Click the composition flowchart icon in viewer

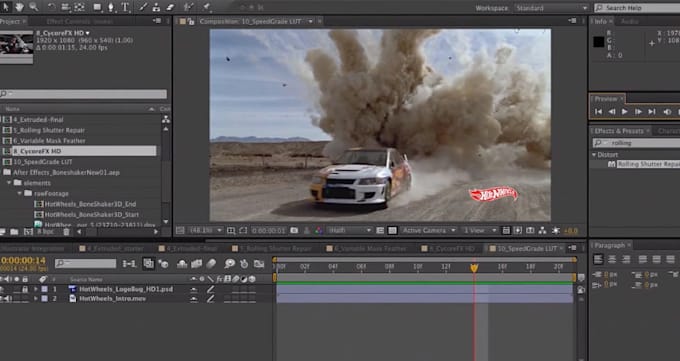pyautogui.click(x=542, y=230)
